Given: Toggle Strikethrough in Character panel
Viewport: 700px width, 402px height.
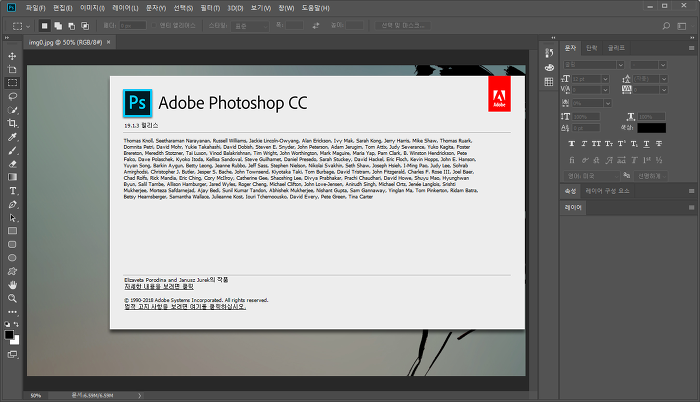Looking at the screenshot, I should pos(659,144).
